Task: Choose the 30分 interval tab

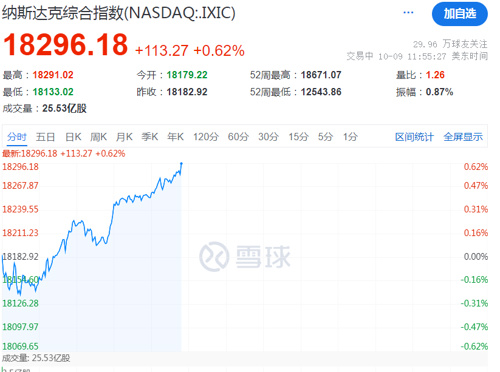Action: (268, 137)
